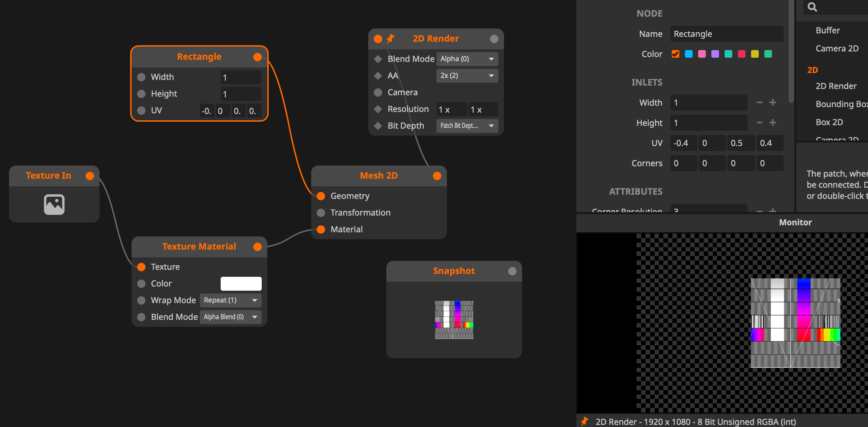Click the Mesh 2D node output port
This screenshot has width=868, height=427.
point(437,176)
